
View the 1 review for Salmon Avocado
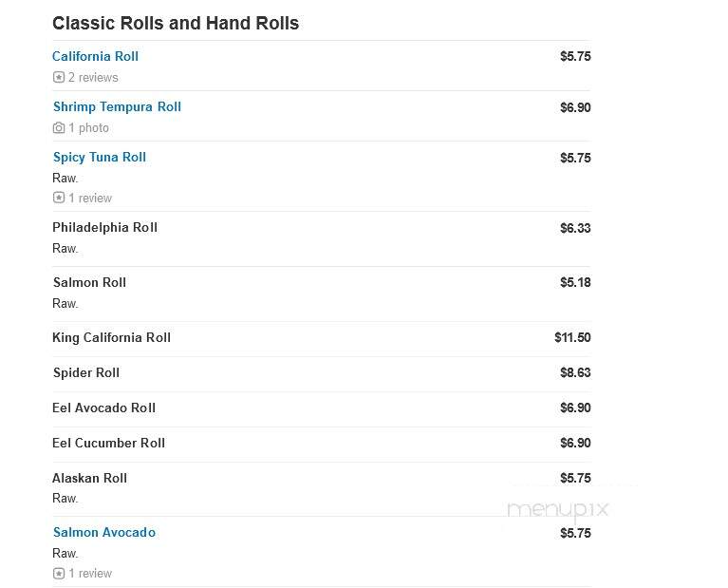tap(90, 573)
